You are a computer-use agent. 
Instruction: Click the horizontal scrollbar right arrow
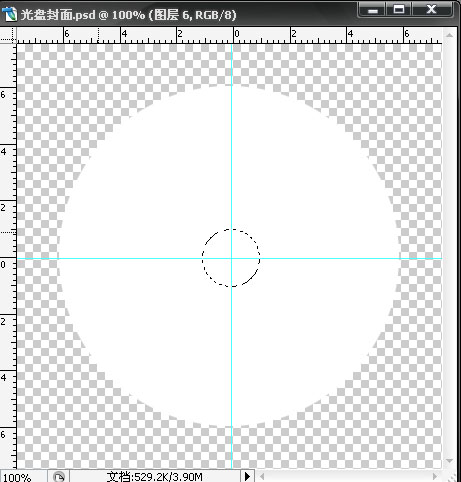pos(436,477)
